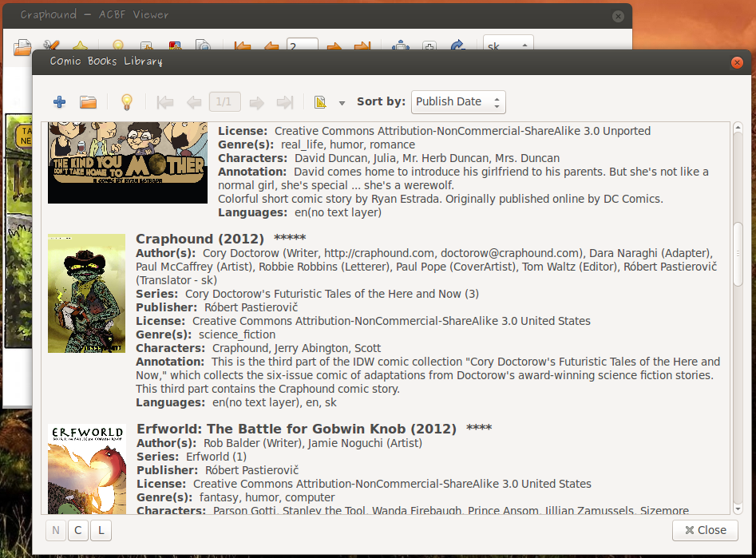Click the five-star rating next to Craphound
This screenshot has height=558, width=756.
point(290,238)
